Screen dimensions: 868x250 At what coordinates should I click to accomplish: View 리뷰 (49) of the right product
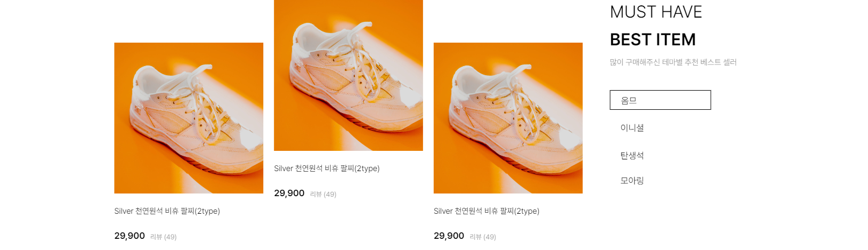pyautogui.click(x=483, y=237)
